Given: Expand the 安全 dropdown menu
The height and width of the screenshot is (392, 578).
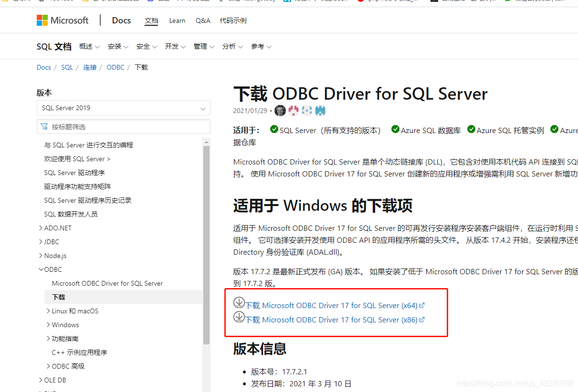Looking at the screenshot, I should point(147,46).
